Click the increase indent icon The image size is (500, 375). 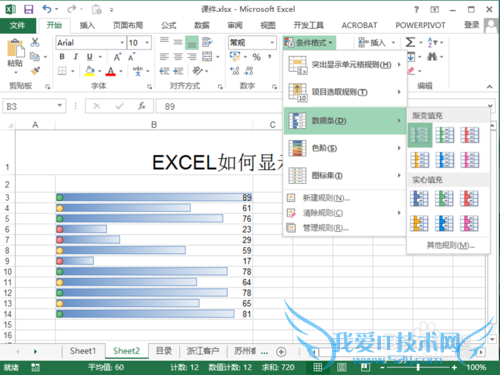[178, 71]
